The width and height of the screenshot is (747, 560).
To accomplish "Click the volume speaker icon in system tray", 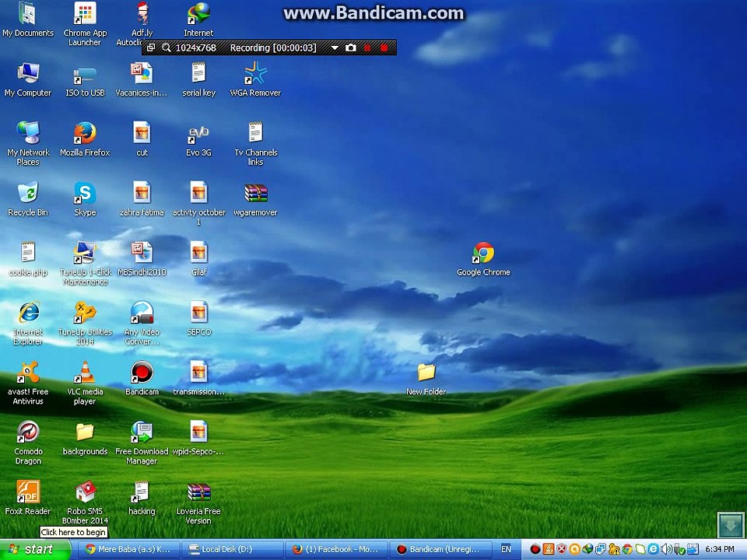I will click(x=666, y=549).
